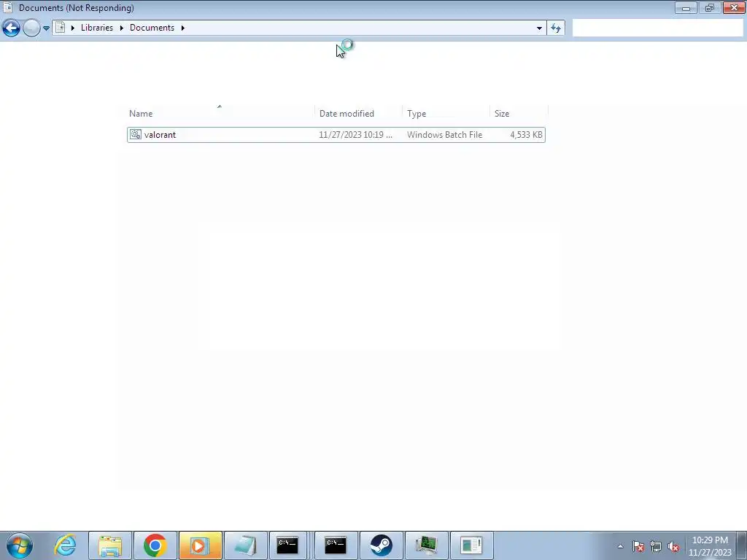This screenshot has width=747, height=560.
Task: Open the clock showing 10:29 PM
Action: [710, 546]
